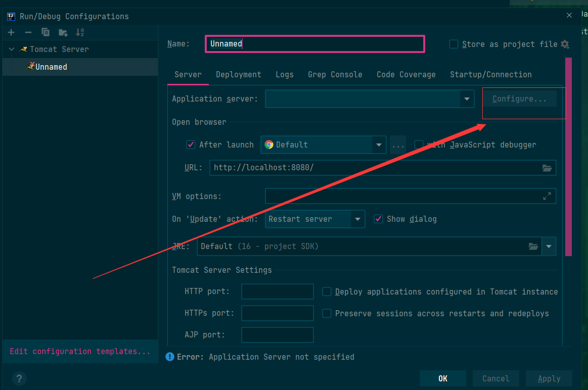The width and height of the screenshot is (588, 390).
Task: Open settings gear beside Store as project file
Action: pos(565,44)
